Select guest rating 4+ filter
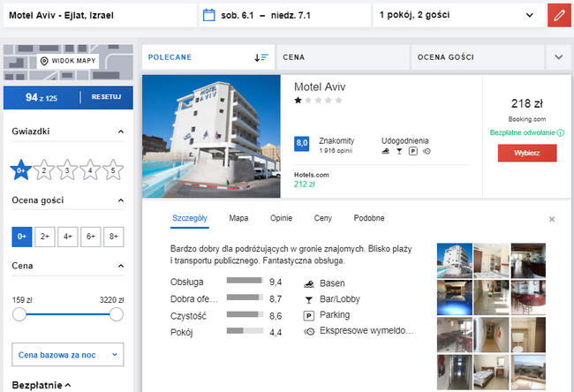 click(68, 237)
